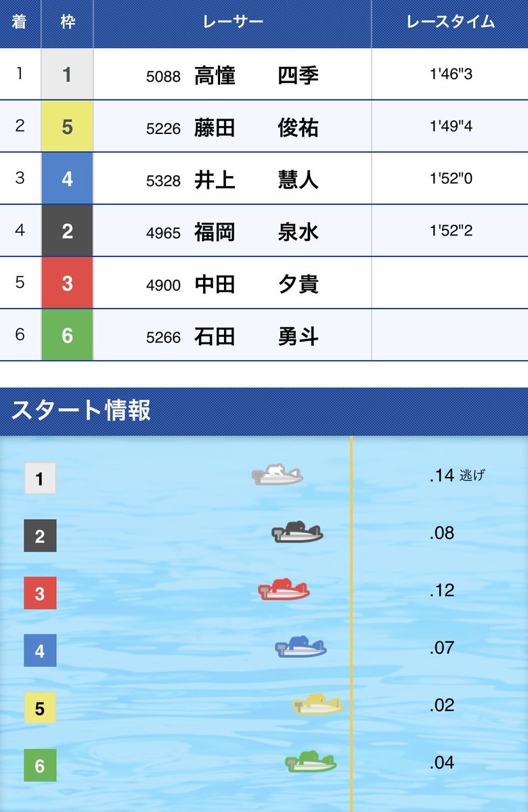Click the yellow boat icon in lane 5
The height and width of the screenshot is (812, 528).
tap(317, 705)
